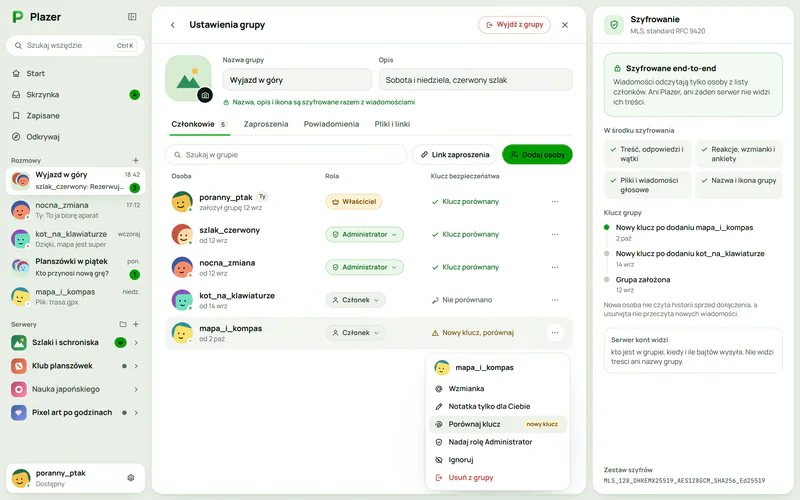Screen dimensions: 800x500
Task: Open more options for nocna_zmiana row
Action: (555, 267)
